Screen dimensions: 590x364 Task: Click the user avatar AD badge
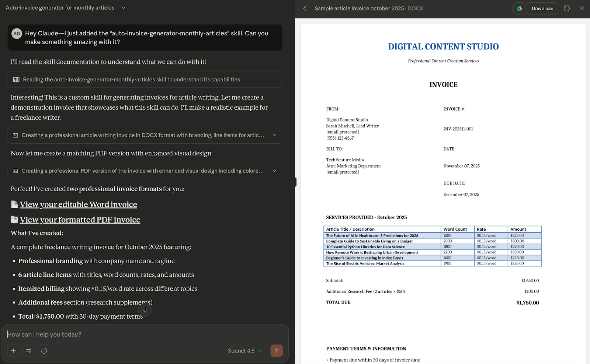tap(17, 34)
